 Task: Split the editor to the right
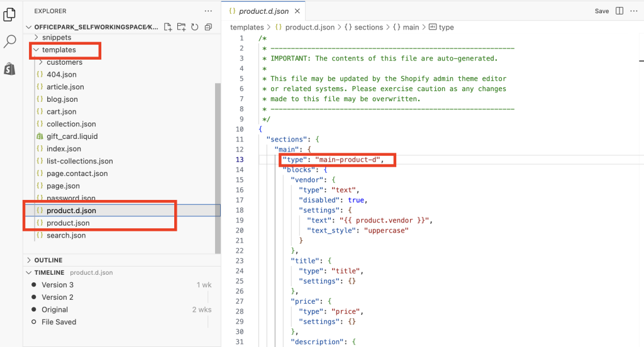[x=619, y=11]
